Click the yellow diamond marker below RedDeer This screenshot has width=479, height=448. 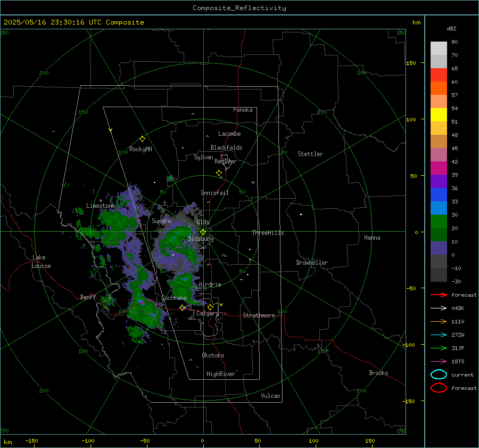pyautogui.click(x=219, y=173)
